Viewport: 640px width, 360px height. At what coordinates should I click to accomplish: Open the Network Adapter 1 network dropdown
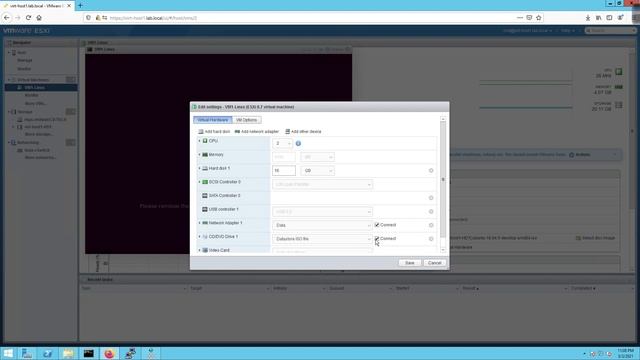click(x=322, y=225)
